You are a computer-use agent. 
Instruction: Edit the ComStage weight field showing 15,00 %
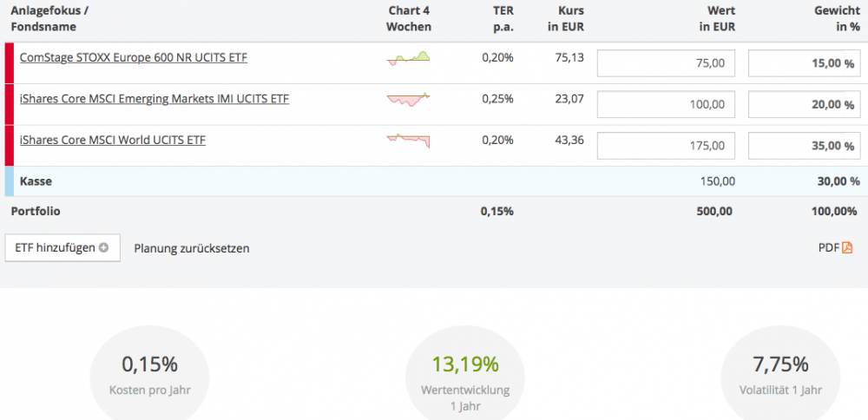[805, 63]
